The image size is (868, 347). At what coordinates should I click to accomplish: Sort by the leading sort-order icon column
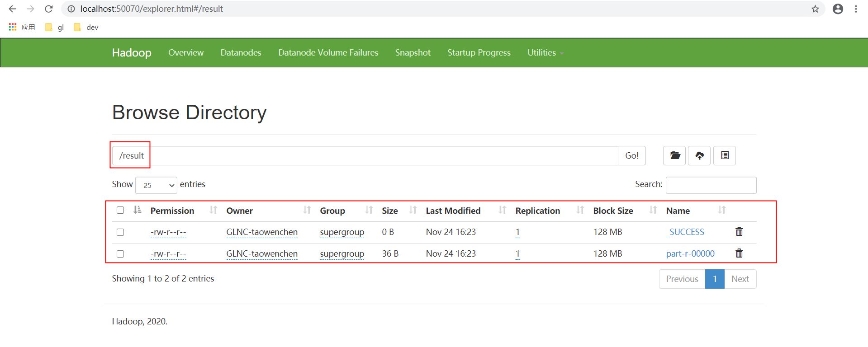138,210
